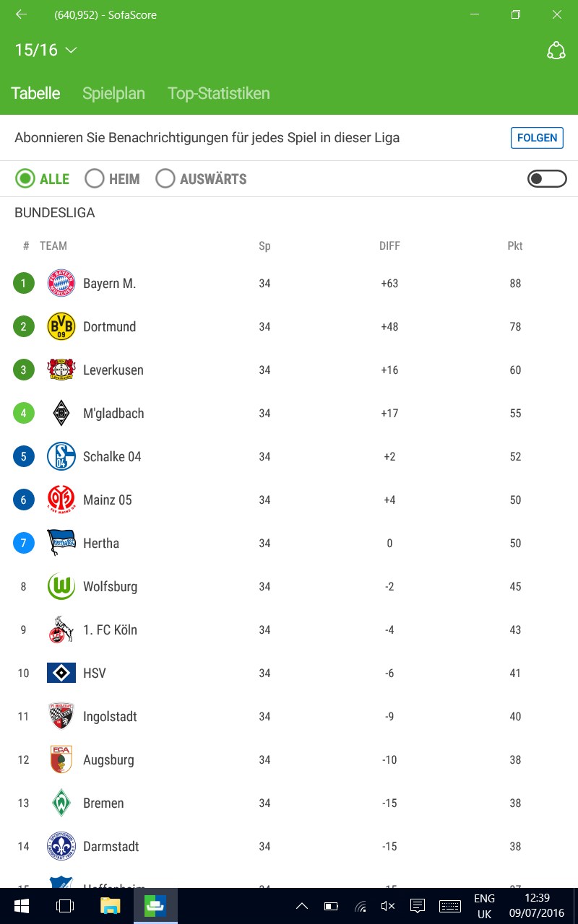The image size is (578, 924).
Task: Open the Bayern M. club crest
Action: point(61,284)
